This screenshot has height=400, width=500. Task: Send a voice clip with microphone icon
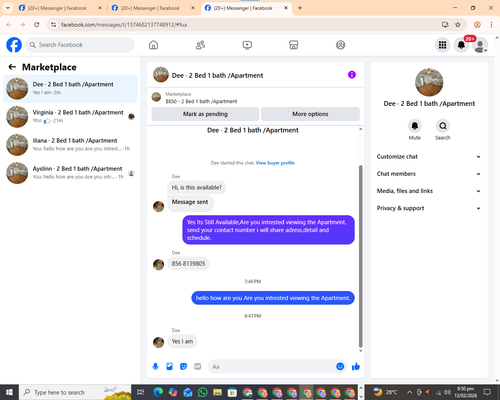155,367
